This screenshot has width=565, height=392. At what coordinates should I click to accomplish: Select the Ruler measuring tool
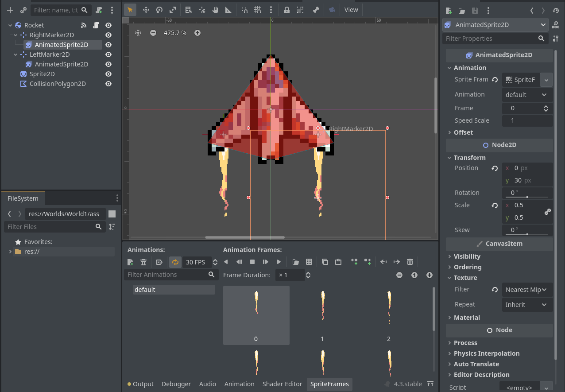[x=228, y=9]
